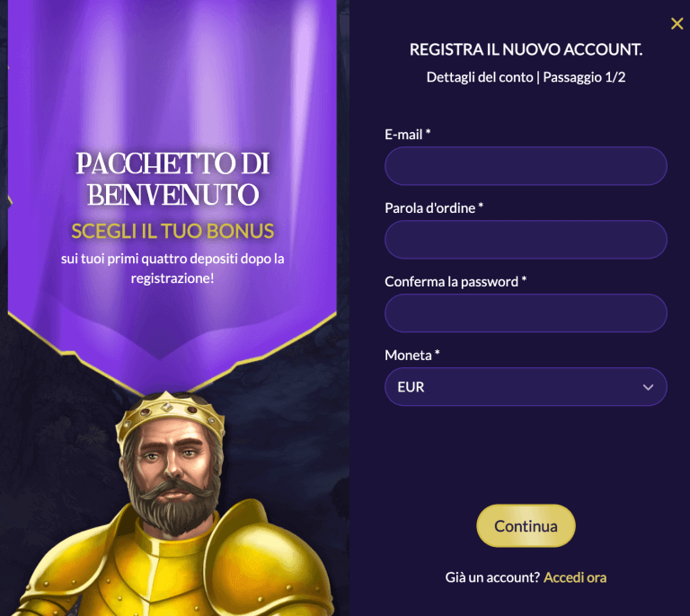
Task: Select the Parola d'ordine password field
Action: click(526, 239)
